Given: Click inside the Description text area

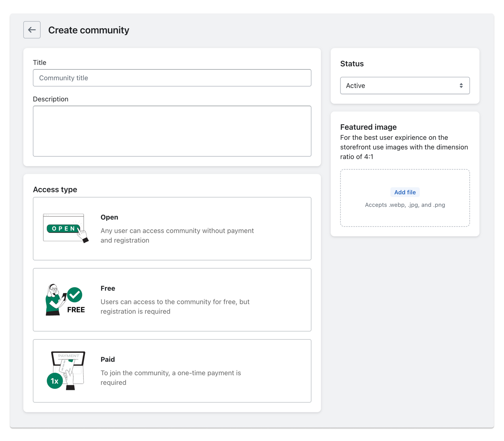Looking at the screenshot, I should (x=172, y=131).
